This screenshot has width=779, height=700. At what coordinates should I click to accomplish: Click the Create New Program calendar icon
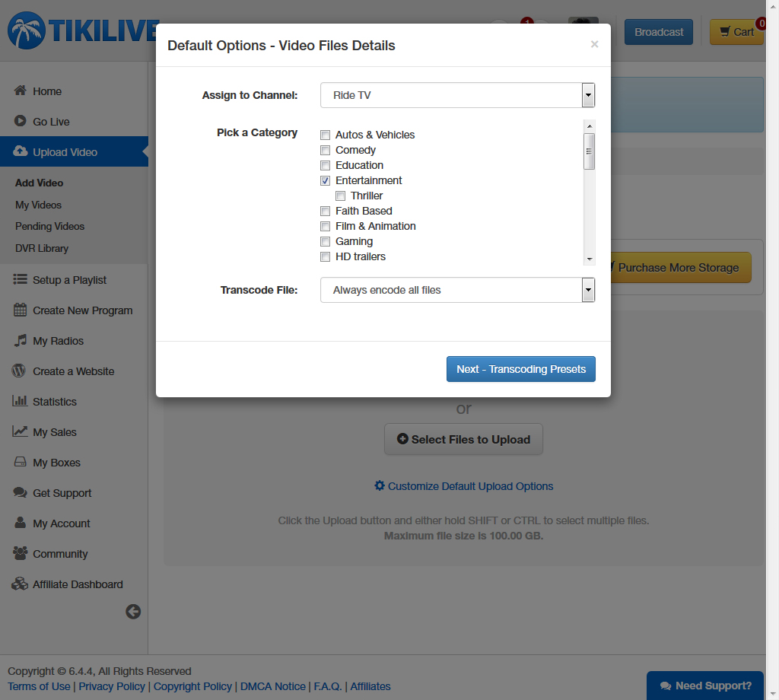[21, 310]
